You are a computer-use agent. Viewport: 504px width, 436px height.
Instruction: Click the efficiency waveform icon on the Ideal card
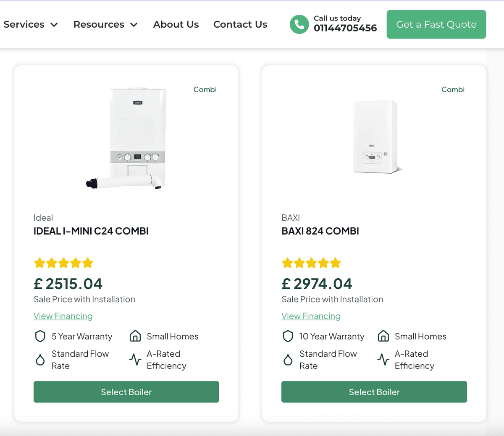[135, 360]
